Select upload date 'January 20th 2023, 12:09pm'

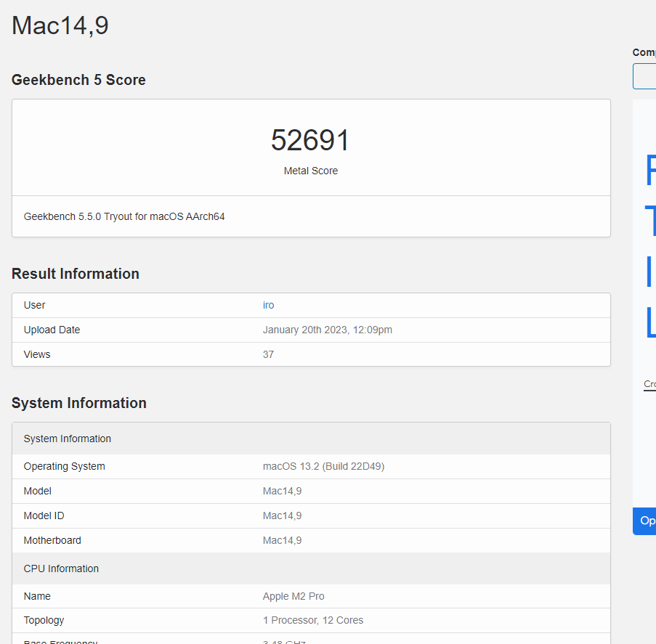pos(327,330)
